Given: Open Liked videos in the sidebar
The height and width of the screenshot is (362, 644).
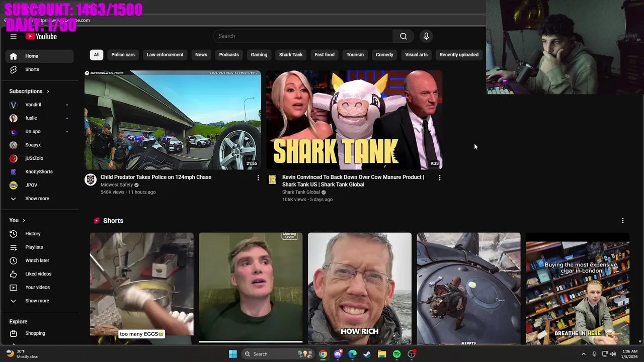Looking at the screenshot, I should tap(39, 274).
